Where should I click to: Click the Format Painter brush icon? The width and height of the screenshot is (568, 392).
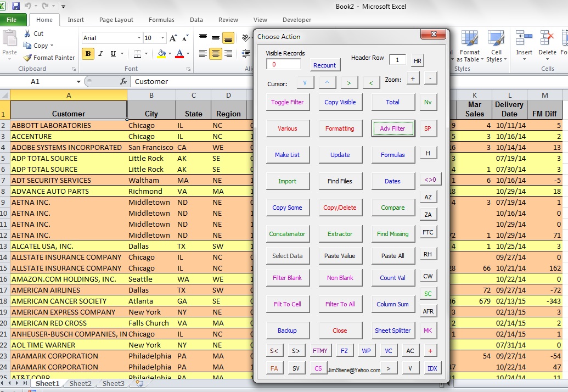point(27,58)
